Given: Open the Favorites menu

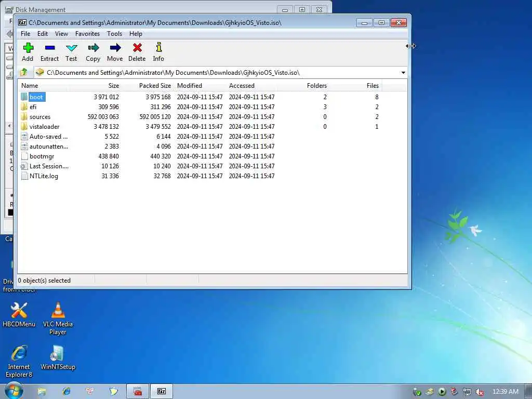Looking at the screenshot, I should tap(87, 34).
